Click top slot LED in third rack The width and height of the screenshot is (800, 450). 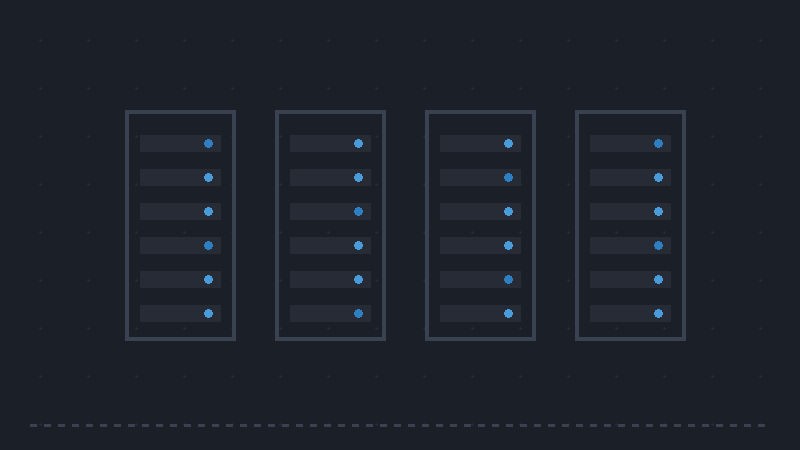click(x=509, y=143)
